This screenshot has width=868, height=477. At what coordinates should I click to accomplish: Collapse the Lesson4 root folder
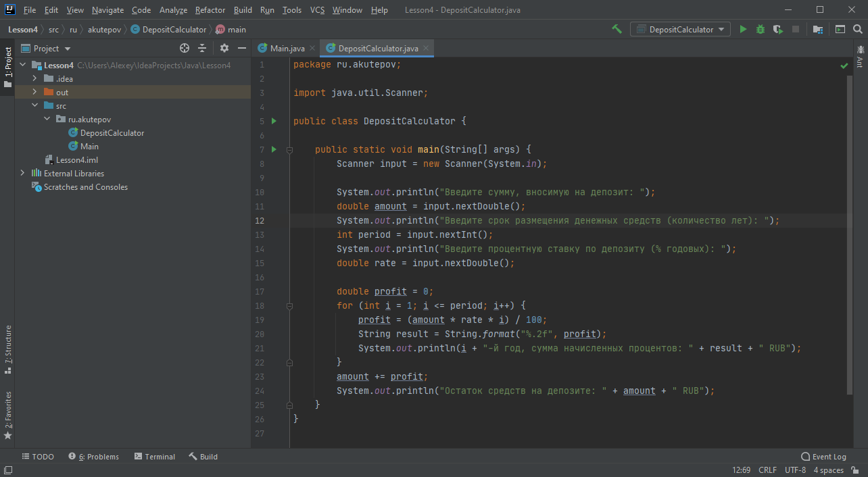pos(22,66)
